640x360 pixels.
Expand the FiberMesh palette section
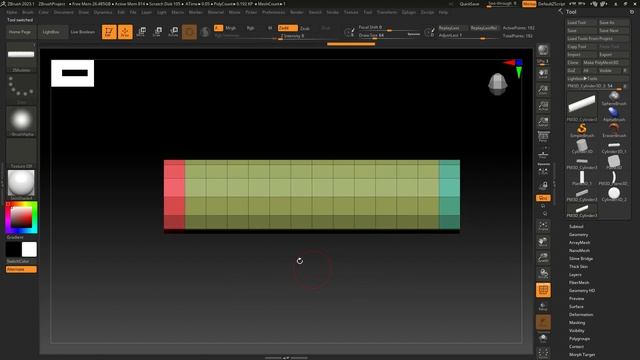(579, 282)
